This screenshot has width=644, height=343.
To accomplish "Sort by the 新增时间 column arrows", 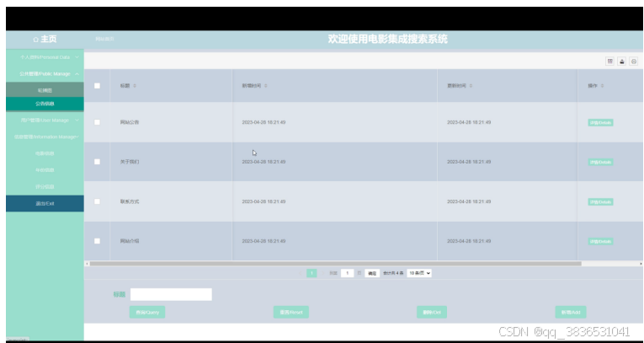I will click(266, 86).
